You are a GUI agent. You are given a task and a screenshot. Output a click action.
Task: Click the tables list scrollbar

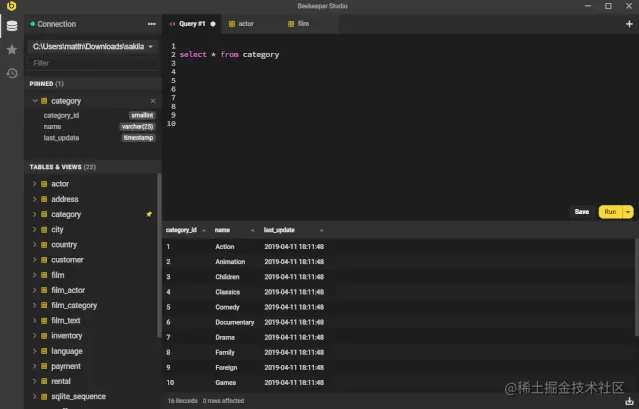159,255
